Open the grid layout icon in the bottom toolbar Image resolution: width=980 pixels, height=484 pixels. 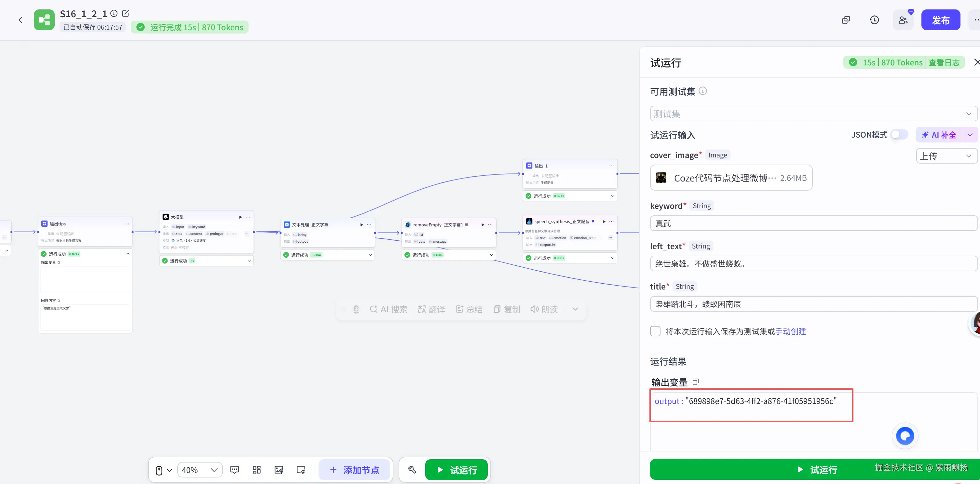(256, 470)
